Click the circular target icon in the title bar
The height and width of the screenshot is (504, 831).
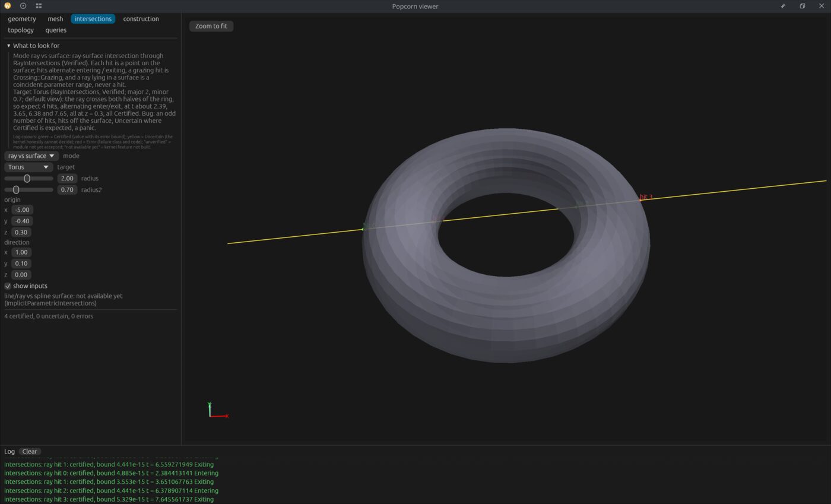tap(23, 6)
